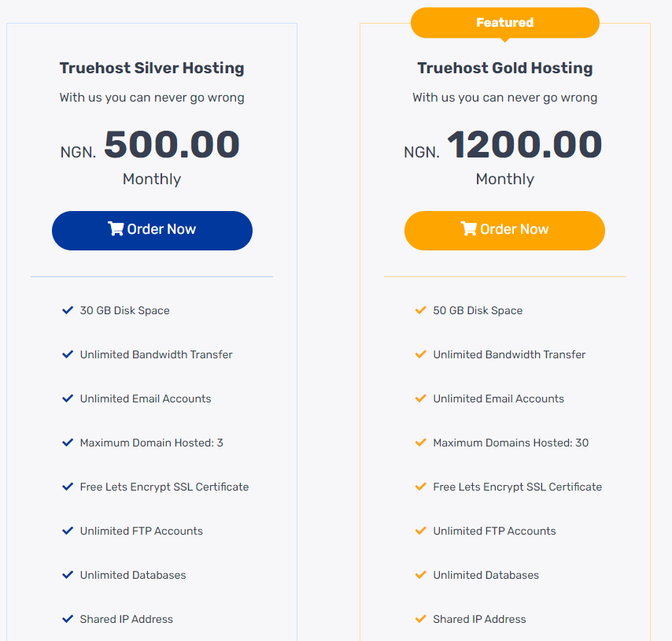The image size is (672, 641).
Task: Click the orange Order Now button for Gold Hosting
Action: click(x=505, y=231)
